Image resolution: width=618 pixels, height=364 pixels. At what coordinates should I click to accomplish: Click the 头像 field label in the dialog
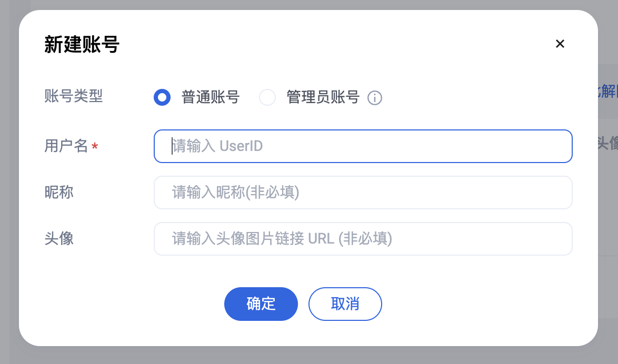point(59,238)
